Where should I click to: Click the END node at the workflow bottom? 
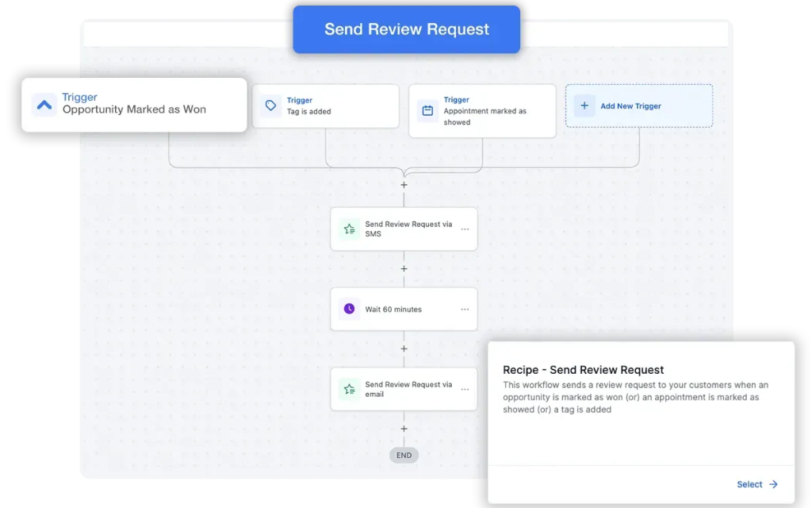click(x=404, y=455)
